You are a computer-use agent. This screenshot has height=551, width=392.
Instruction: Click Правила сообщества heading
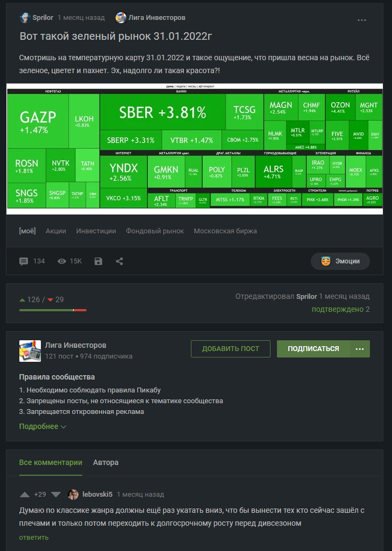57,377
